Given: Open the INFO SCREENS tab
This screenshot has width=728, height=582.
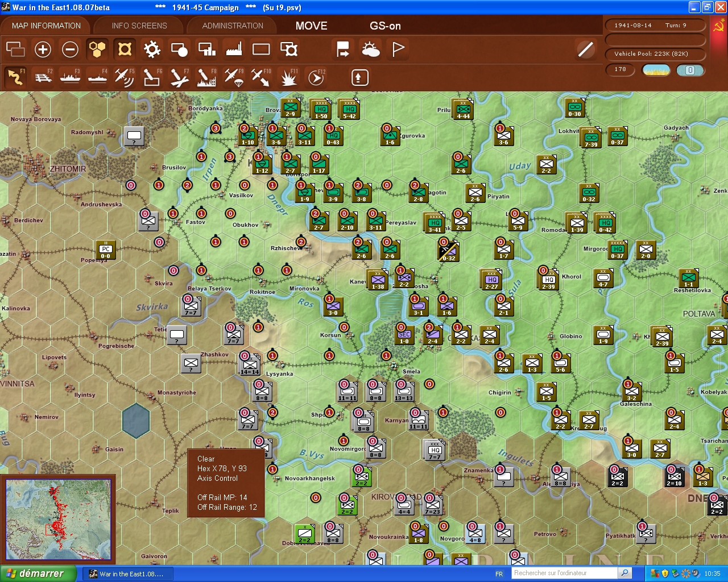Looking at the screenshot, I should click(139, 26).
